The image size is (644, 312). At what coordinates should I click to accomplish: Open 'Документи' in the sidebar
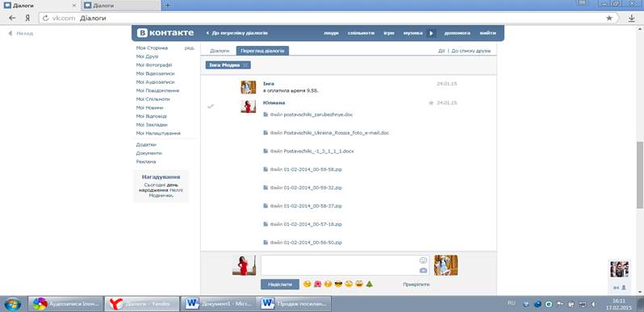[x=148, y=153]
